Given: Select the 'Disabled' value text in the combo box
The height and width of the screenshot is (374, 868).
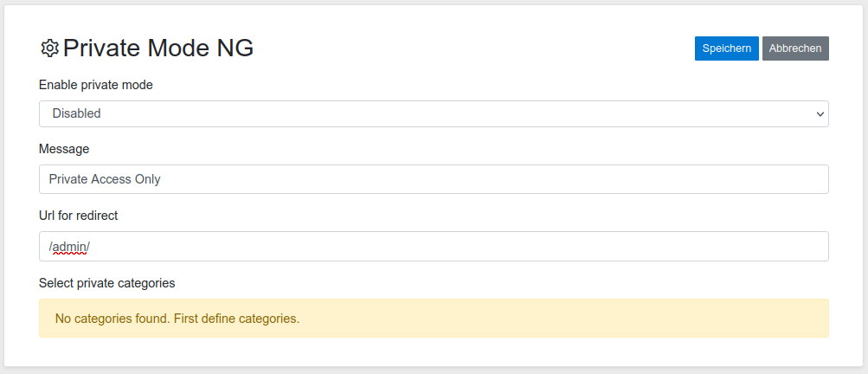Looking at the screenshot, I should (x=76, y=113).
